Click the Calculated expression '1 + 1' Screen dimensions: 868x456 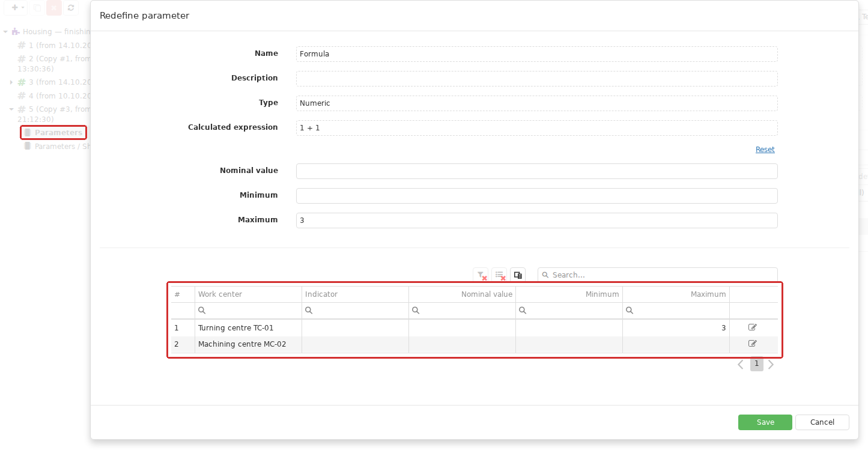click(x=536, y=128)
